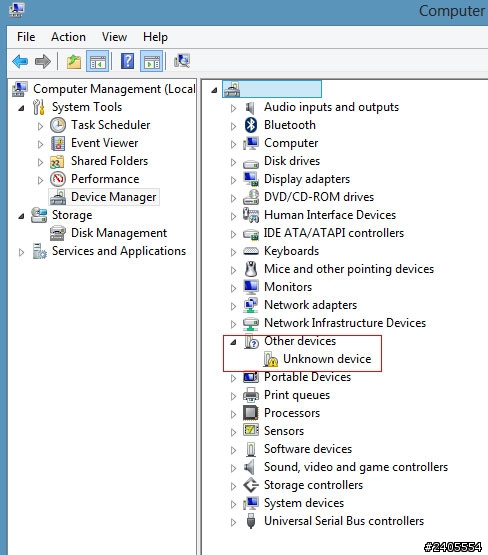Click the Universal Serial Bus controllers icon
The width and height of the screenshot is (488, 555).
pyautogui.click(x=251, y=521)
